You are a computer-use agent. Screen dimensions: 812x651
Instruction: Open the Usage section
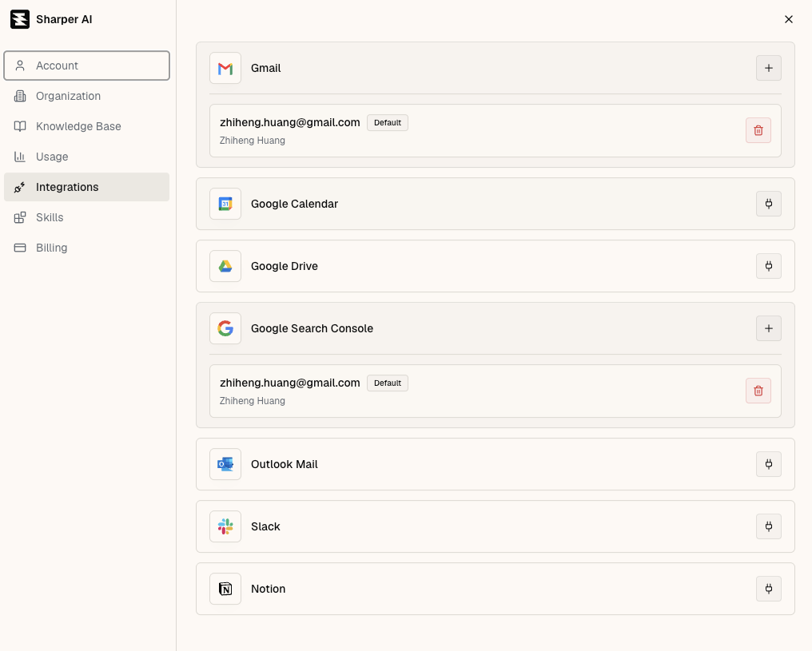(x=86, y=157)
